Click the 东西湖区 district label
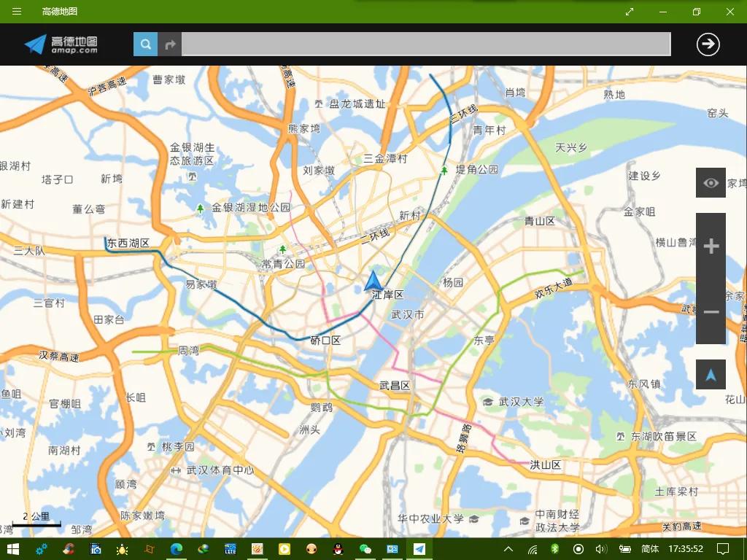 pos(128,244)
